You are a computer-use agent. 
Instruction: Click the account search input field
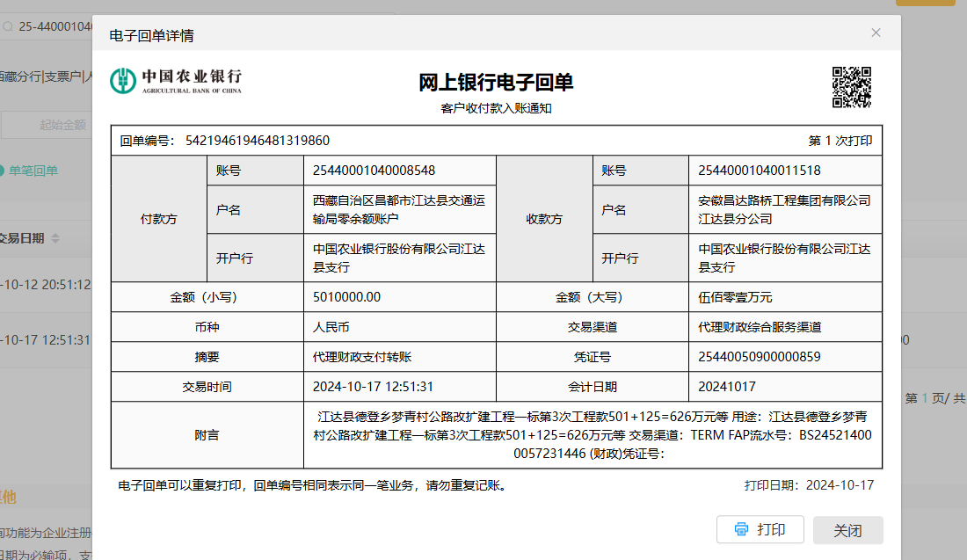click(x=55, y=26)
